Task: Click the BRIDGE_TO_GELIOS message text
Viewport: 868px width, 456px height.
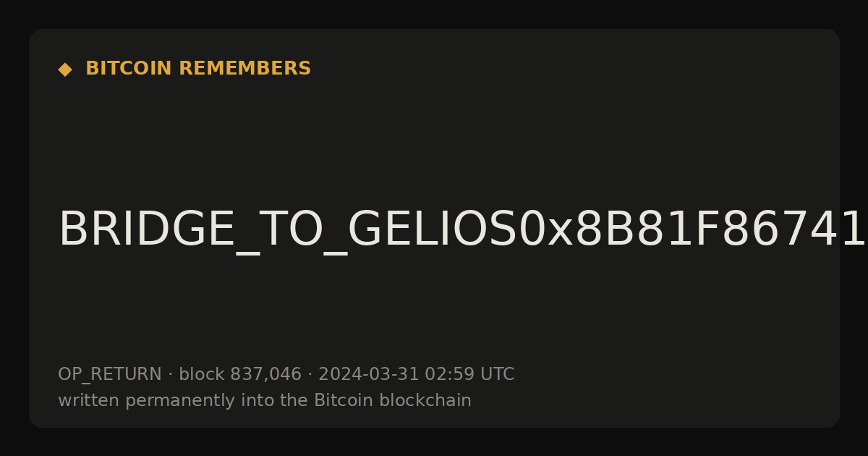Action: [463, 230]
